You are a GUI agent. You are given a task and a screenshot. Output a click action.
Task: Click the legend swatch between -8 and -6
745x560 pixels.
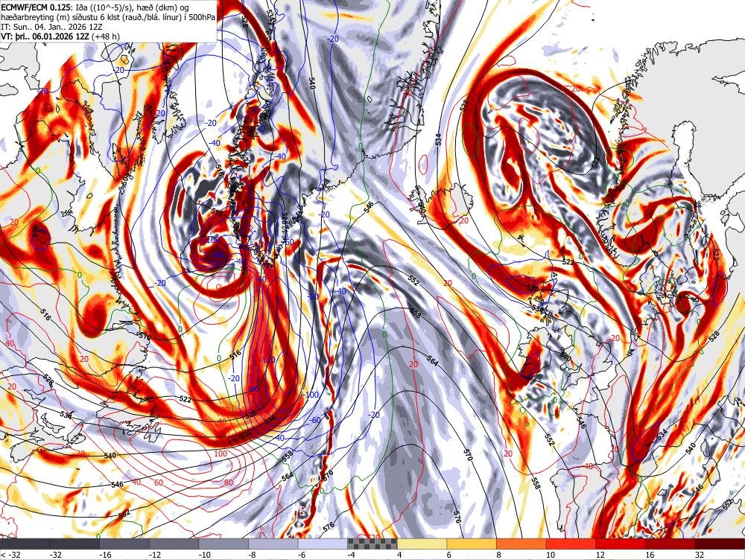point(273,544)
